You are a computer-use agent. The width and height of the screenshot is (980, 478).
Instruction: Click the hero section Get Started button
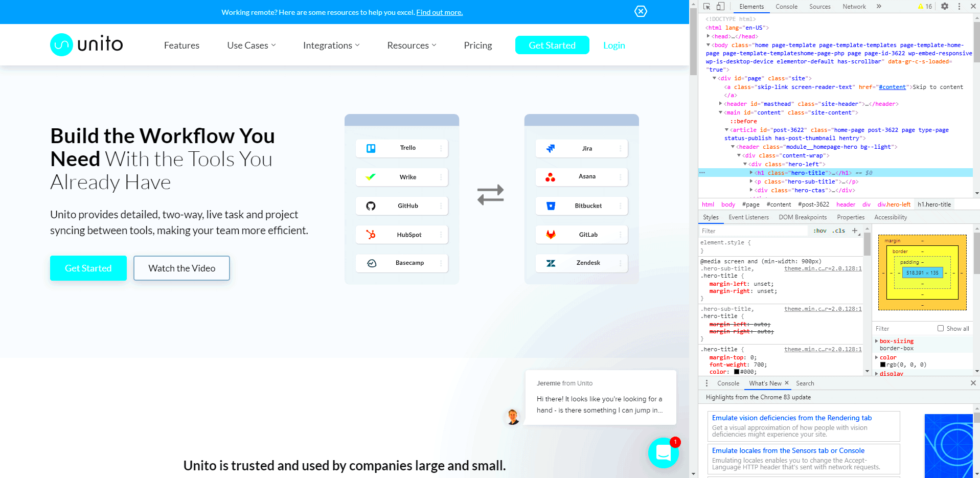(x=88, y=268)
